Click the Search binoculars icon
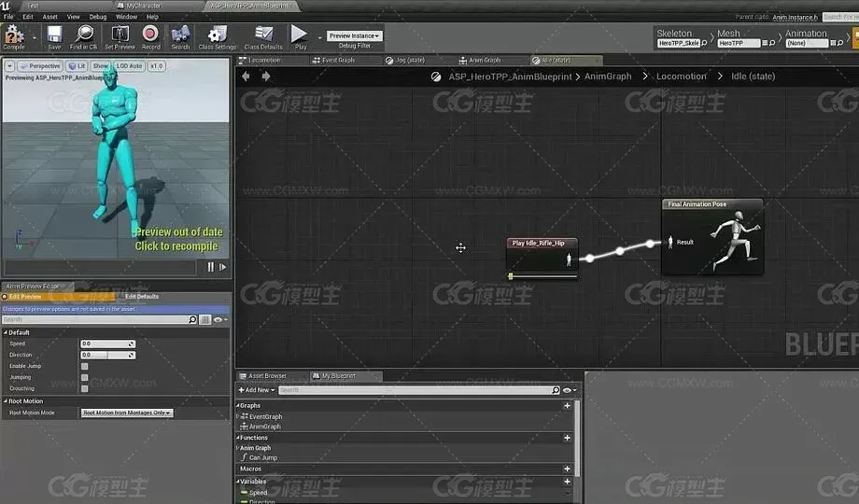 pos(180,34)
